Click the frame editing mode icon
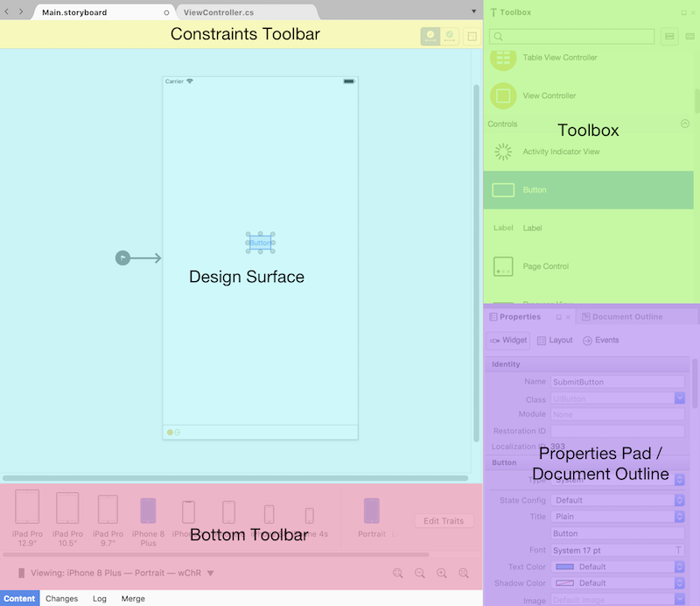700x606 pixels. (x=430, y=36)
